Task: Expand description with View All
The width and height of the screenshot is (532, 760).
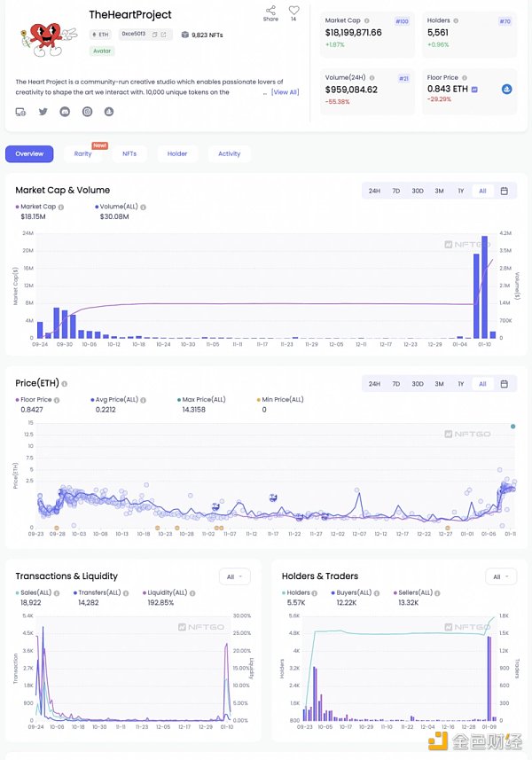Action: 285,92
